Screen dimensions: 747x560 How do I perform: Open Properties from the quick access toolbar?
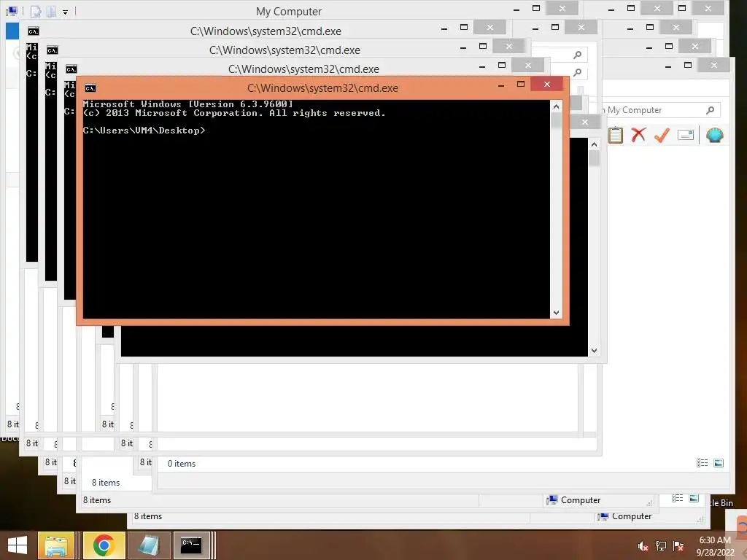pyautogui.click(x=36, y=11)
